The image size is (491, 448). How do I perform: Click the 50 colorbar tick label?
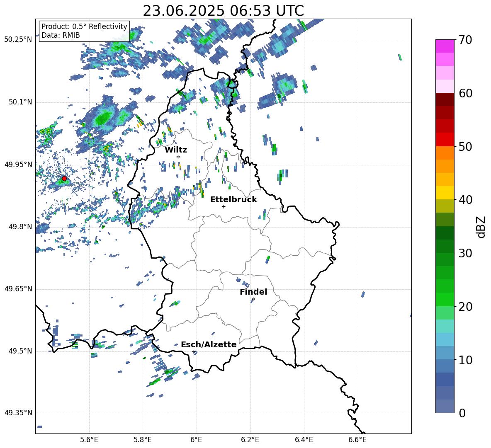coord(466,147)
